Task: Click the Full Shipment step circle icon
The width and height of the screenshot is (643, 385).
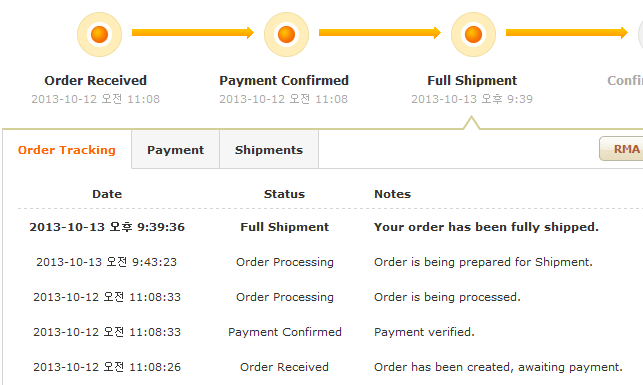Action: [473, 34]
